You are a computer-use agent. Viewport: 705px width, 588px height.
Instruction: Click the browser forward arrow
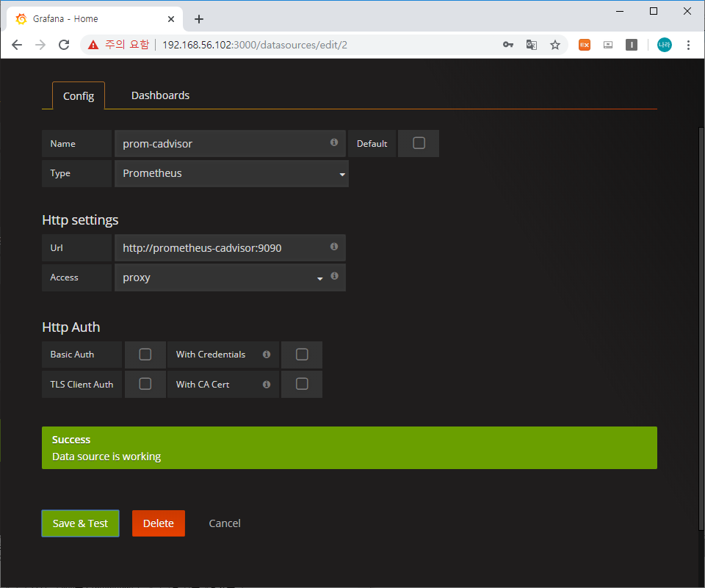[40, 45]
